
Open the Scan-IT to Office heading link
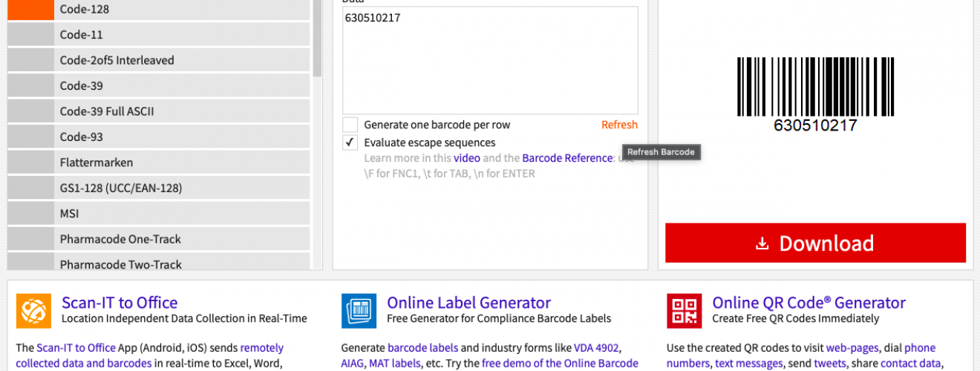(120, 303)
